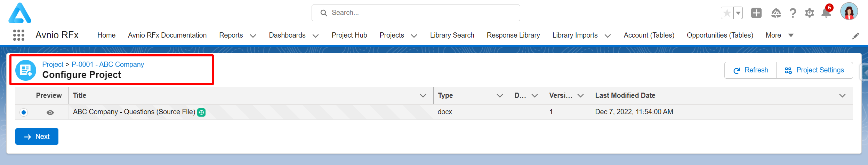Screen dimensions: 868x165
Task: Click the edit navigation pencil icon
Action: tap(856, 36)
